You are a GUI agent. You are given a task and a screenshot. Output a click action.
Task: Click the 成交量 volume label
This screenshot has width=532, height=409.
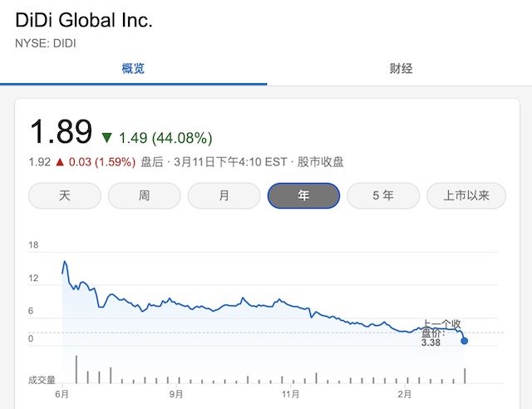pos(42,380)
